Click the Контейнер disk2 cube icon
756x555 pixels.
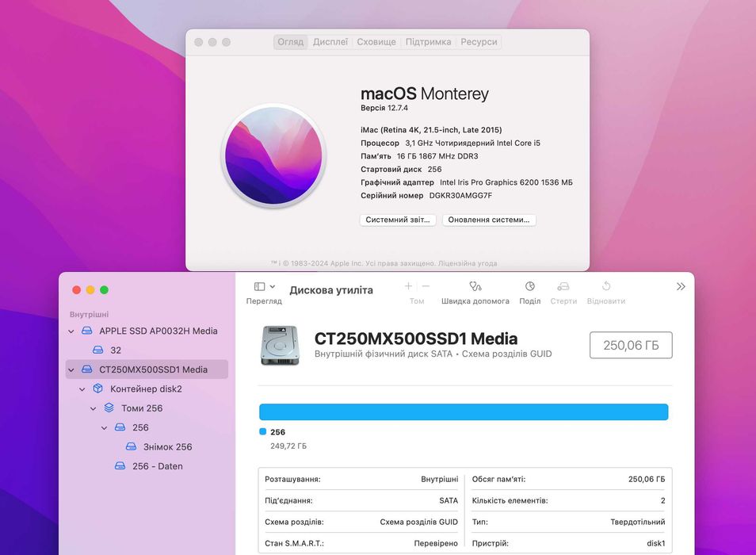pos(98,388)
